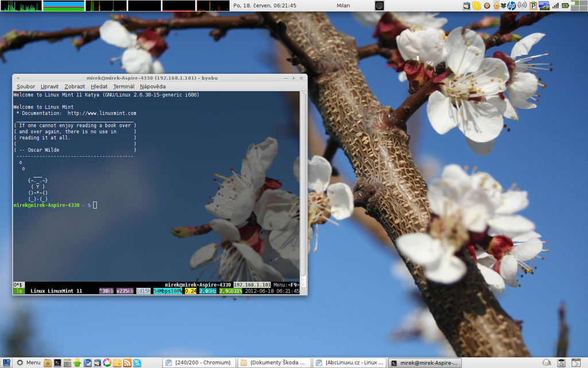The width and height of the screenshot is (588, 368).
Task: Click the workspace switcher in top panel
Action: pyautogui.click(x=579, y=6)
